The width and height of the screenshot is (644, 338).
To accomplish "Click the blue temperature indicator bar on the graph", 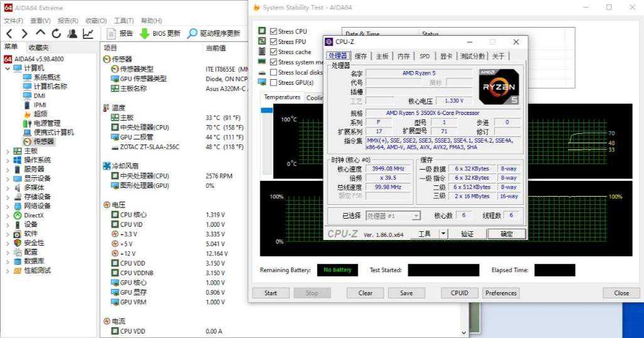I will click(x=267, y=111).
